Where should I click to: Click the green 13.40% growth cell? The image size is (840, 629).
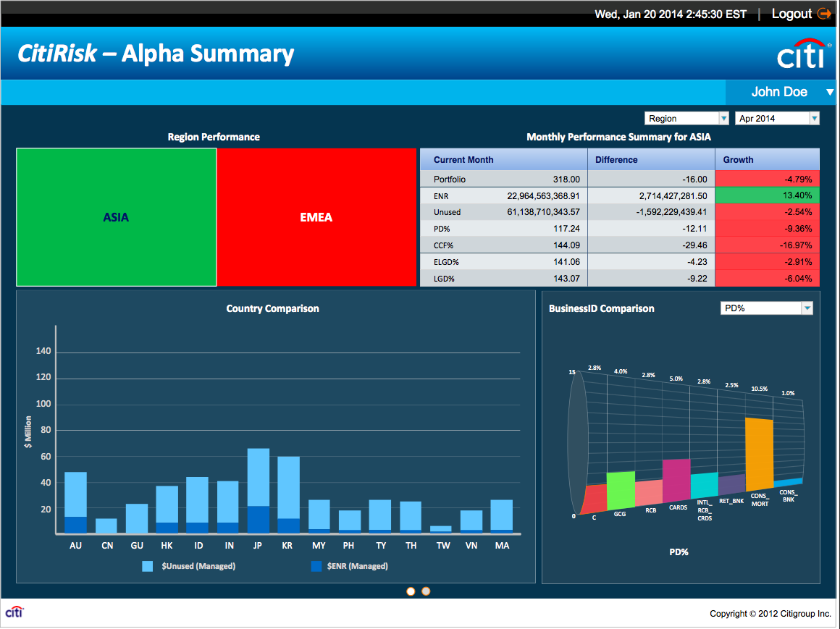point(767,195)
